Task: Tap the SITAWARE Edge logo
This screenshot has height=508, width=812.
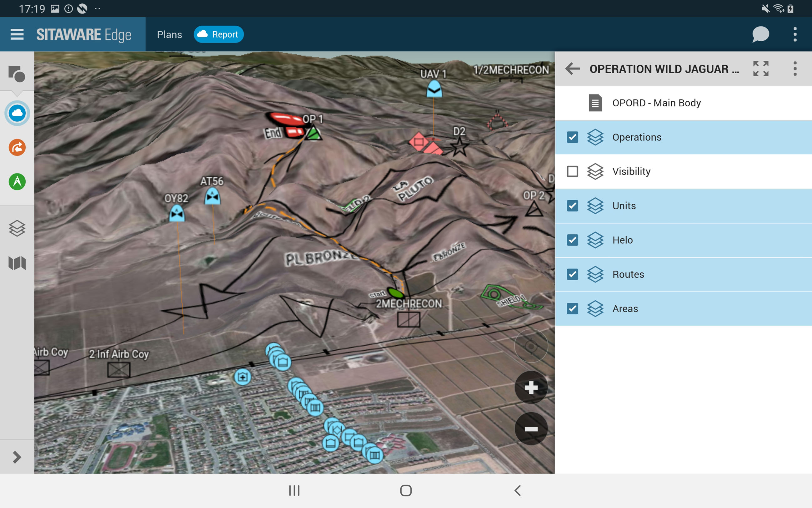Action: click(x=83, y=35)
